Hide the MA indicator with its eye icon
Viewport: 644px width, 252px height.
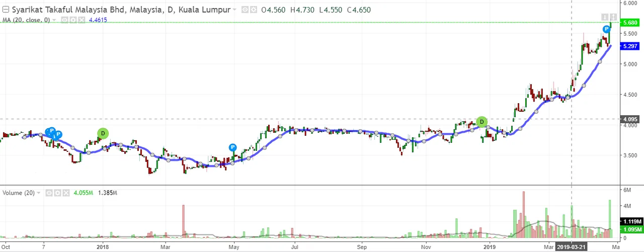[x=64, y=20]
